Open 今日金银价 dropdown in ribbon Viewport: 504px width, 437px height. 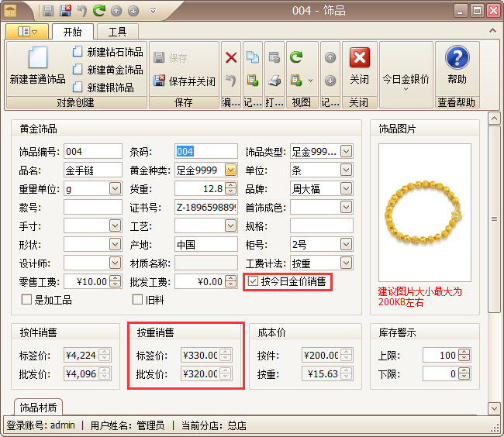point(406,81)
